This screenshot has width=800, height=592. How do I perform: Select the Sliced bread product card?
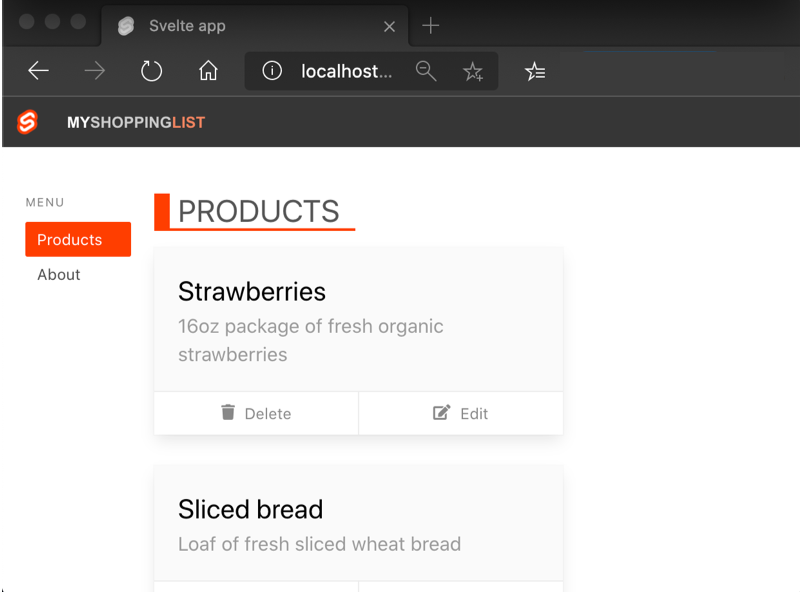click(x=358, y=522)
